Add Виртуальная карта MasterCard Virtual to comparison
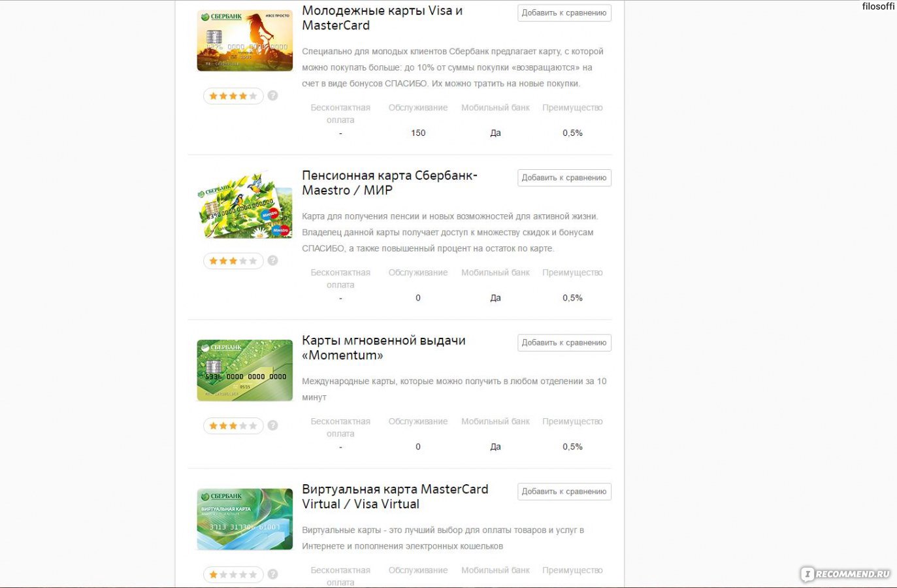The image size is (897, 588). click(564, 491)
